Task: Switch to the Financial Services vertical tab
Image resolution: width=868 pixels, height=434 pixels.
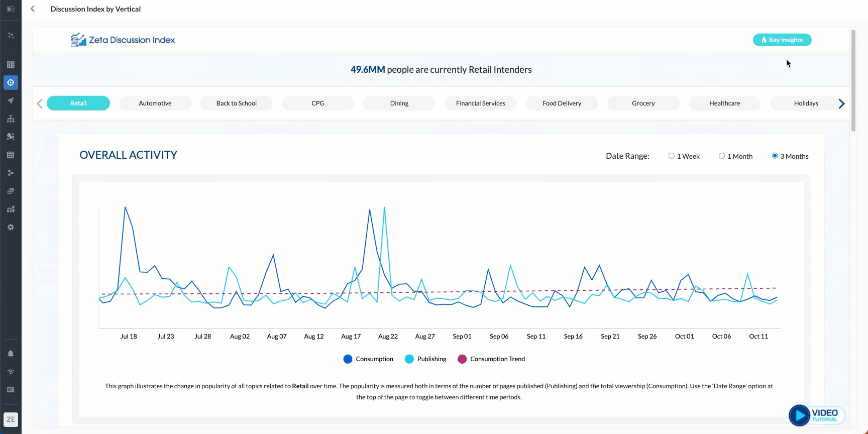Action: tap(481, 103)
